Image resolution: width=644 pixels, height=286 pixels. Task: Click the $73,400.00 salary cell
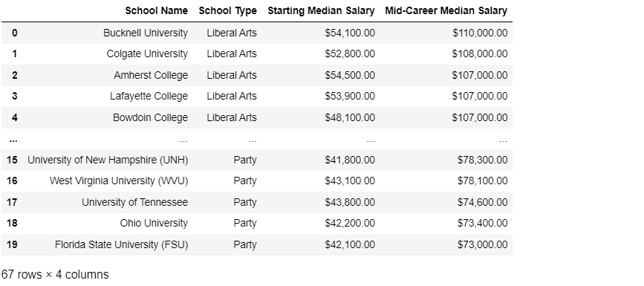pos(483,223)
